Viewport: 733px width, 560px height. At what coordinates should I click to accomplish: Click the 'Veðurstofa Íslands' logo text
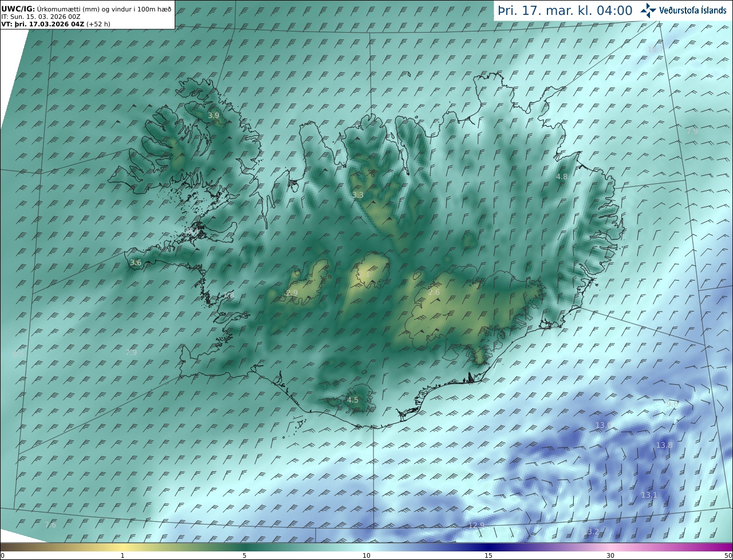pos(693,10)
